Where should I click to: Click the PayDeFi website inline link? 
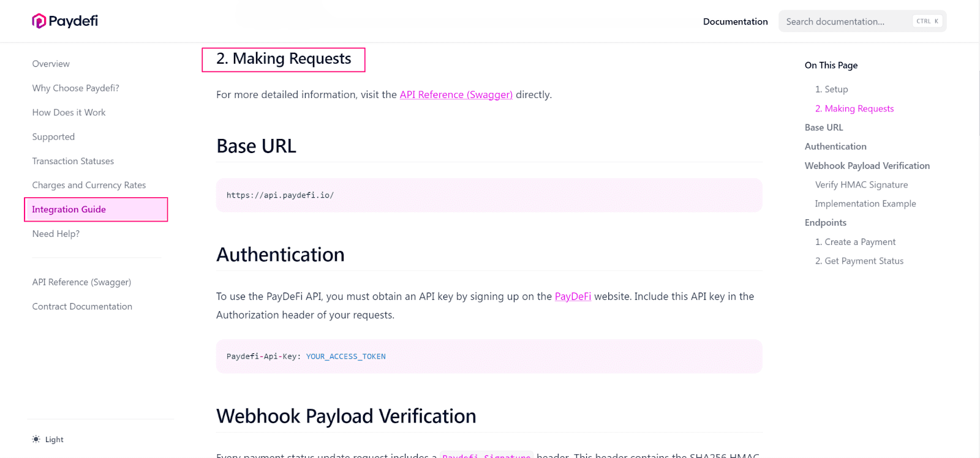coord(573,296)
